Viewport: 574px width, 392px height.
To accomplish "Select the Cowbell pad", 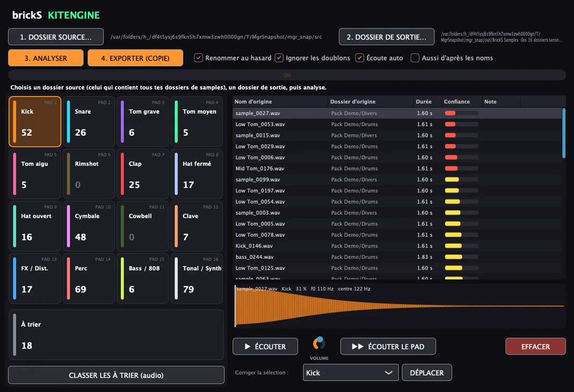I will pyautogui.click(x=143, y=226).
